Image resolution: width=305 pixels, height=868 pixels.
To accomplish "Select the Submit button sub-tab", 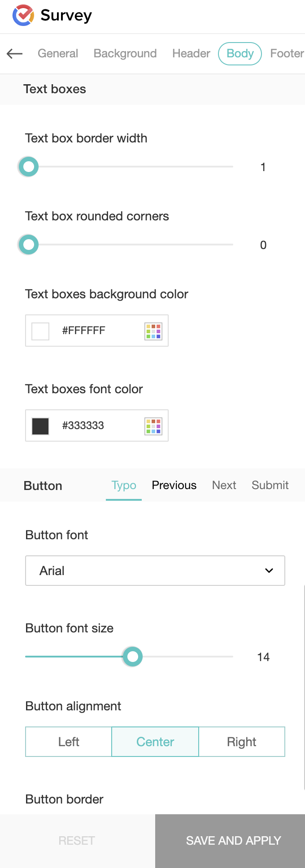I will 270,485.
